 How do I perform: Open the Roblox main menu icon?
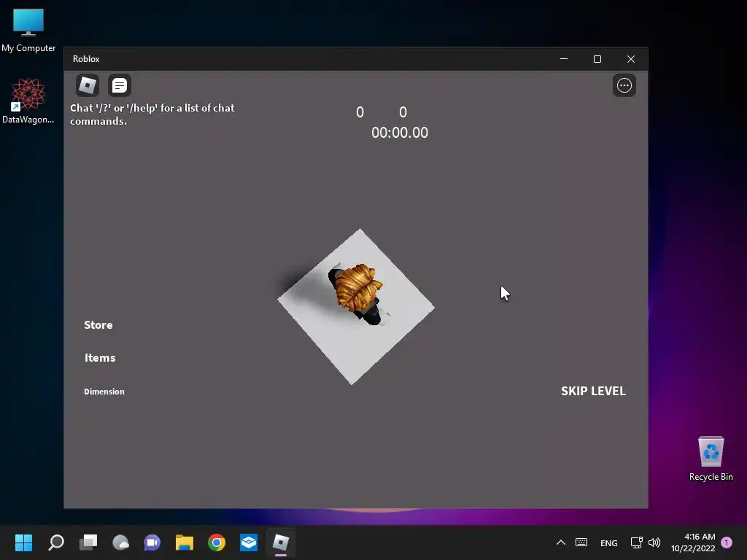click(88, 85)
